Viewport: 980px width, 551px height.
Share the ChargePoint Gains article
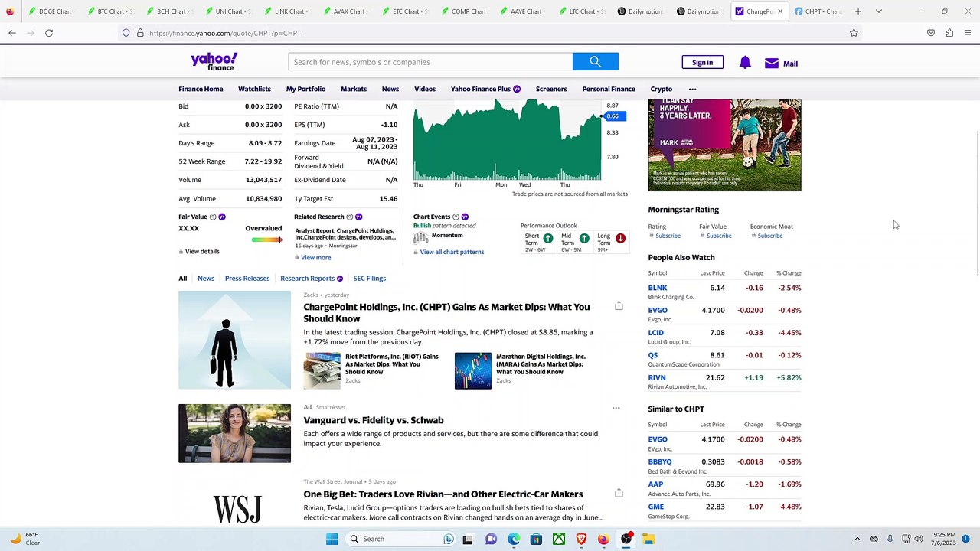tap(619, 306)
